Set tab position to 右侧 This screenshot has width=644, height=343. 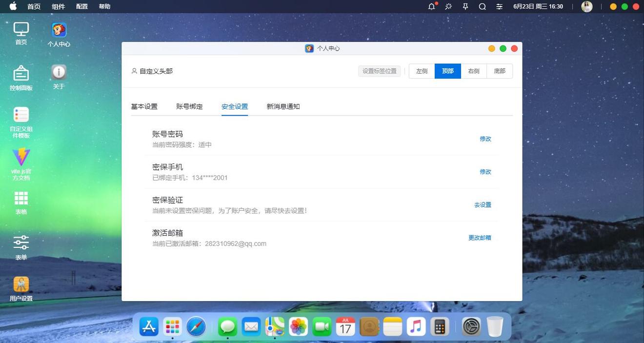point(474,71)
